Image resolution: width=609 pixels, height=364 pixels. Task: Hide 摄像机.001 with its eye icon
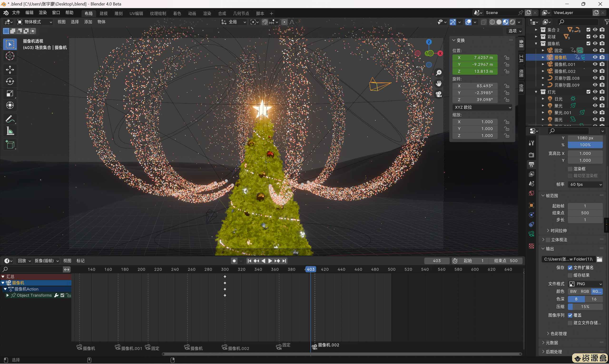tap(595, 64)
